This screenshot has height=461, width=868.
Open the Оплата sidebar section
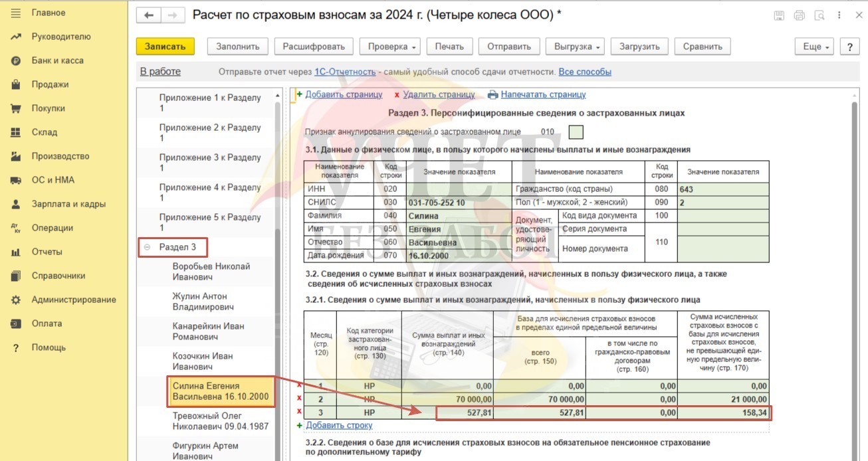(47, 323)
